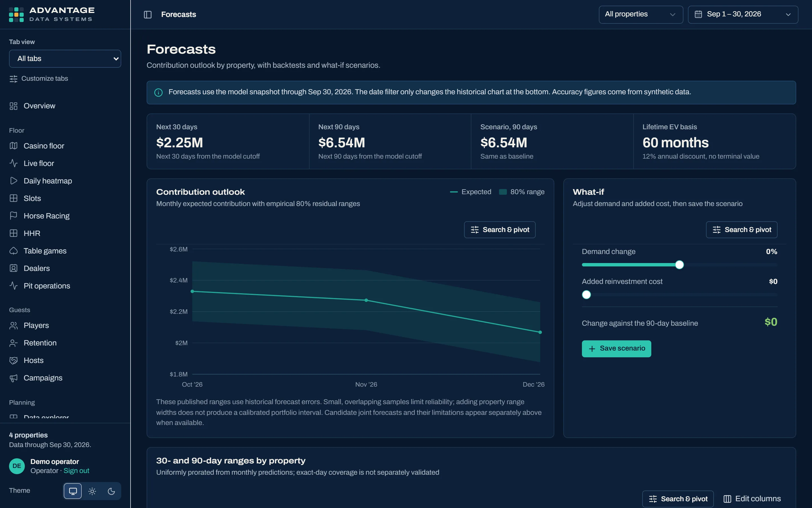This screenshot has height=508, width=812.
Task: Click the HHR grid icon
Action: [x=14, y=233]
